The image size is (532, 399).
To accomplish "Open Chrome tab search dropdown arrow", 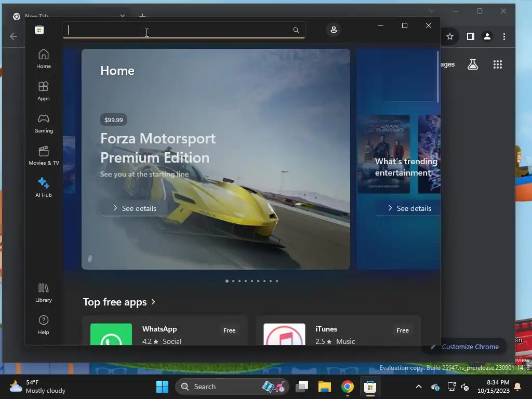I will [x=432, y=11].
